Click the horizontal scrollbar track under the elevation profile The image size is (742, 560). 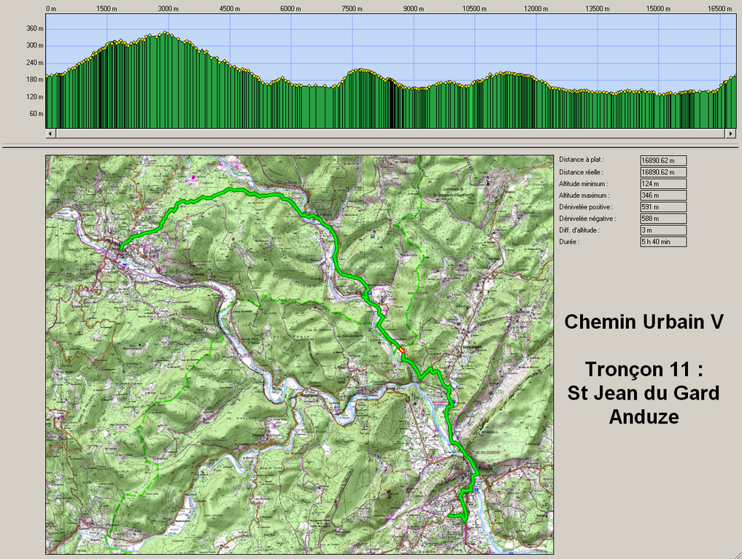tap(391, 134)
